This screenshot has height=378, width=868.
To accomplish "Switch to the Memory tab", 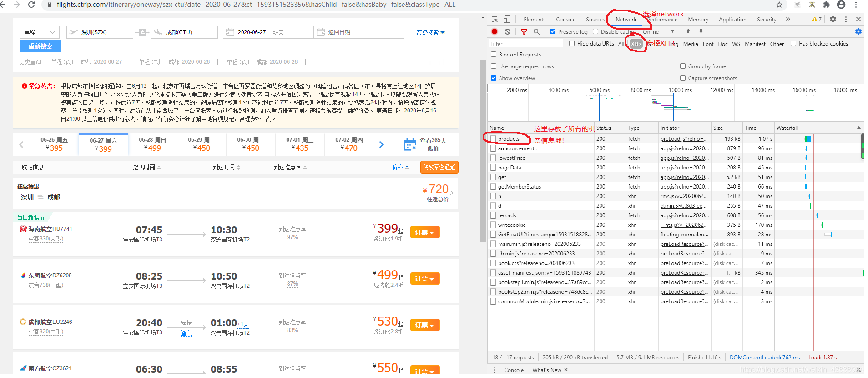I will [698, 20].
